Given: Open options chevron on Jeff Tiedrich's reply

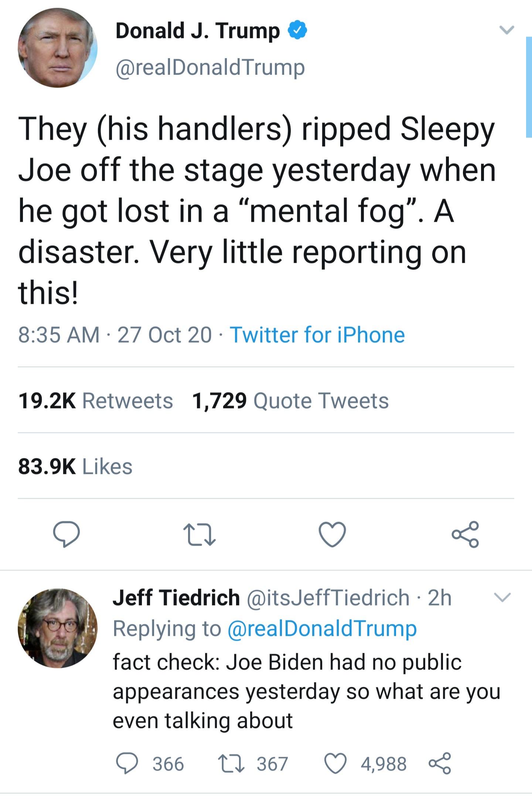Looking at the screenshot, I should pyautogui.click(x=502, y=597).
